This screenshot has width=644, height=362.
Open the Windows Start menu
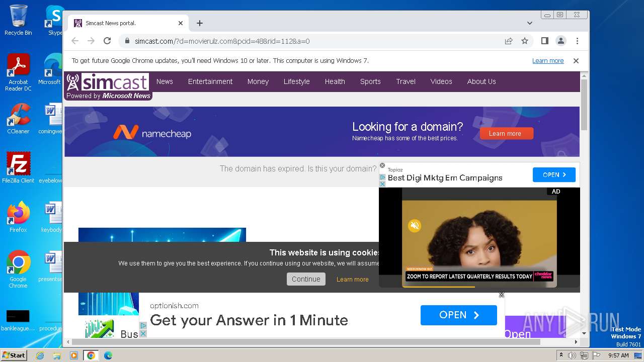tap(14, 355)
